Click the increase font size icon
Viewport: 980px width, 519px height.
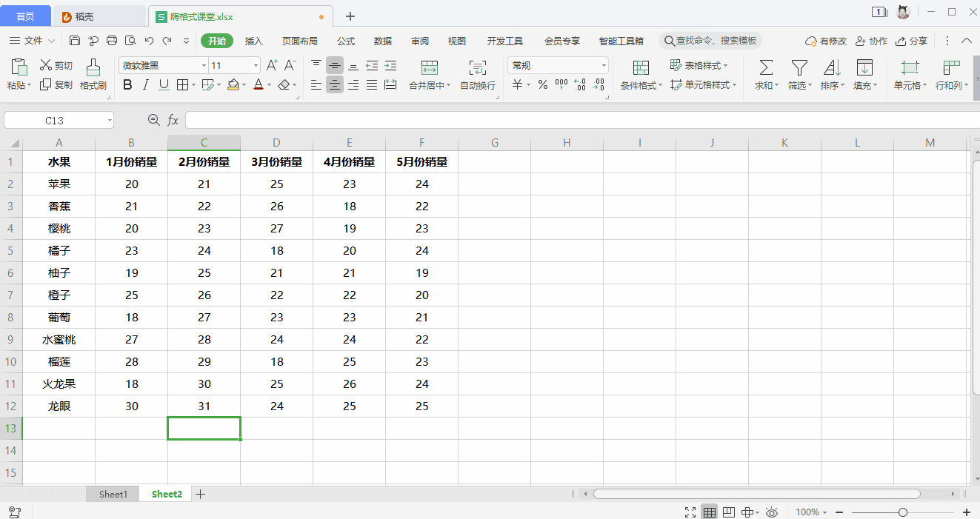[x=272, y=65]
